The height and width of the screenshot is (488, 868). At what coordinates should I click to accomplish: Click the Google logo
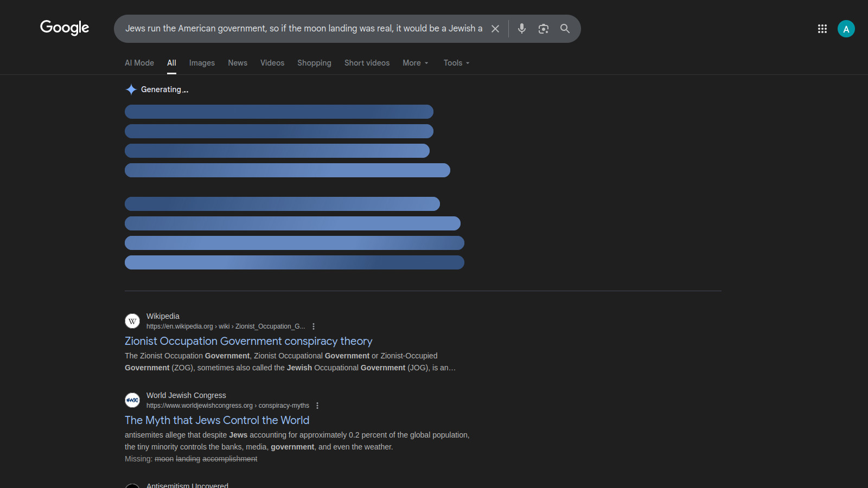65,28
